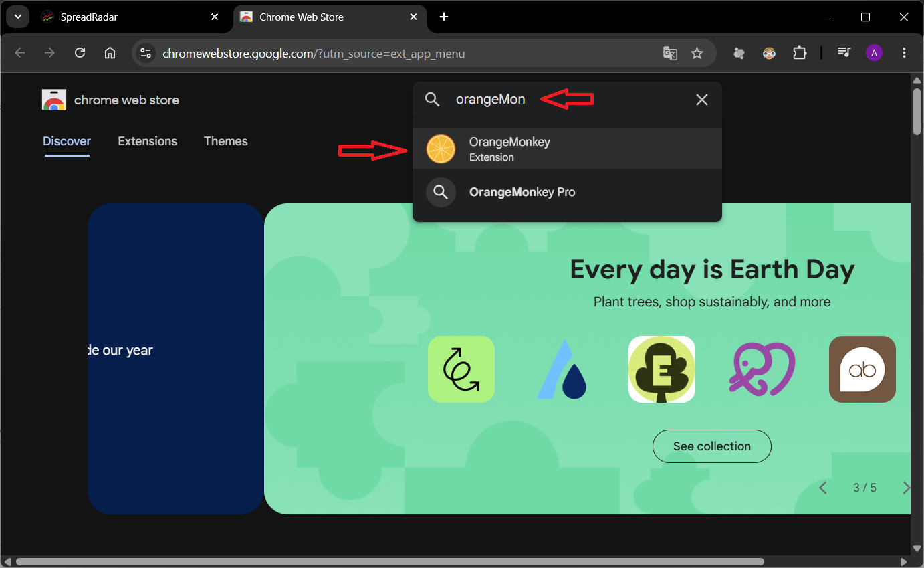Open the browser home page
This screenshot has height=568, width=924.
pos(110,53)
